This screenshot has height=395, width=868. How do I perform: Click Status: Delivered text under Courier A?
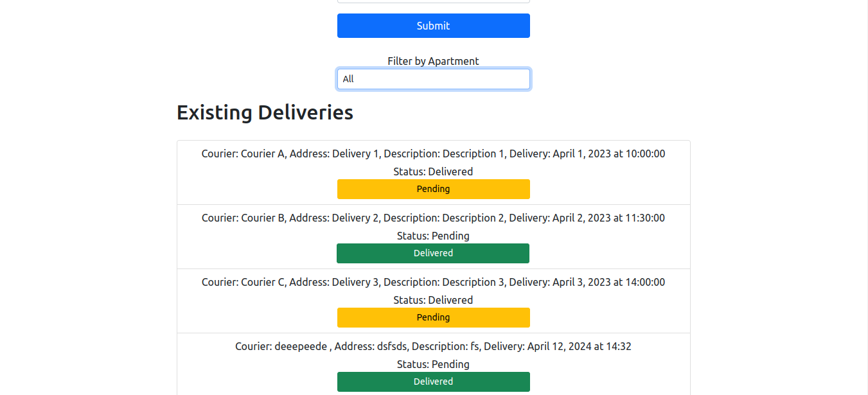(x=433, y=171)
